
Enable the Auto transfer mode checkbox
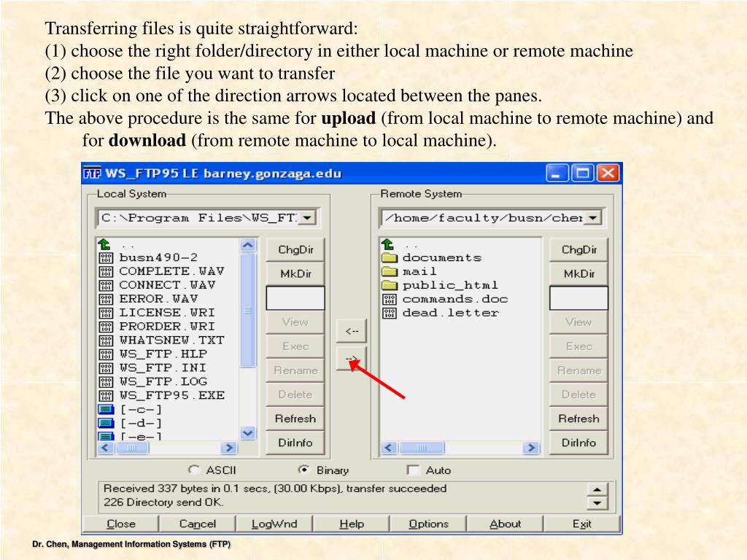click(413, 470)
